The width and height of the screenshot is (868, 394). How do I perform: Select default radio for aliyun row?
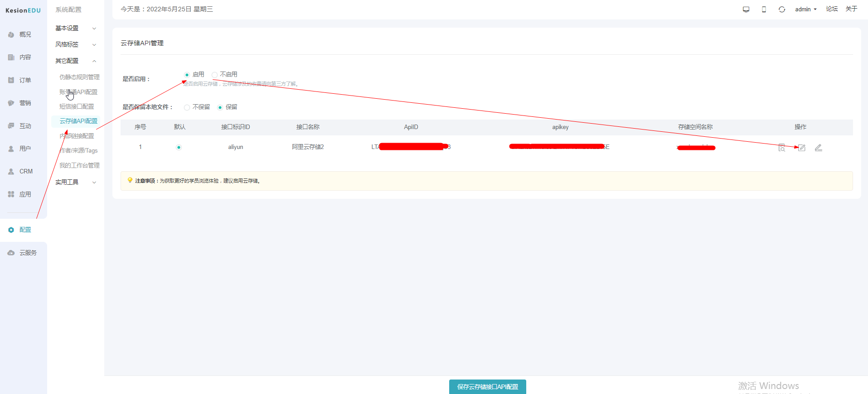[x=179, y=147]
